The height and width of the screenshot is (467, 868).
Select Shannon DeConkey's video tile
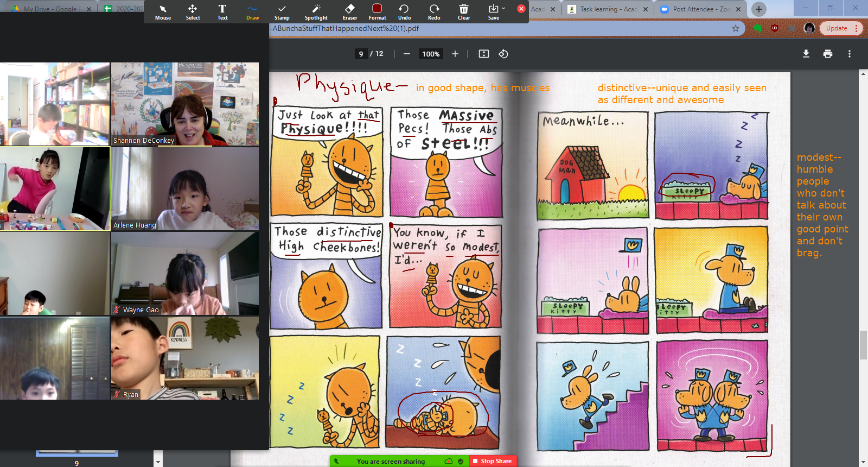point(185,104)
